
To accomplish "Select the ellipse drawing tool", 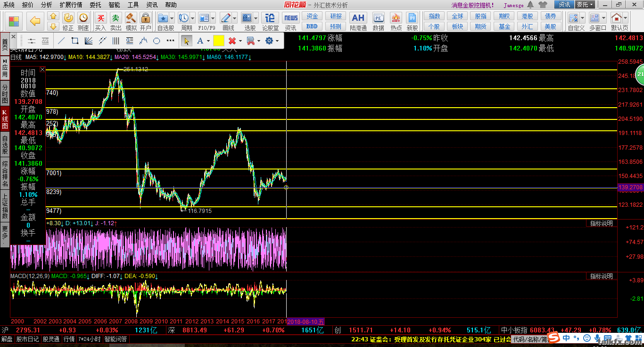I will click(x=157, y=41).
